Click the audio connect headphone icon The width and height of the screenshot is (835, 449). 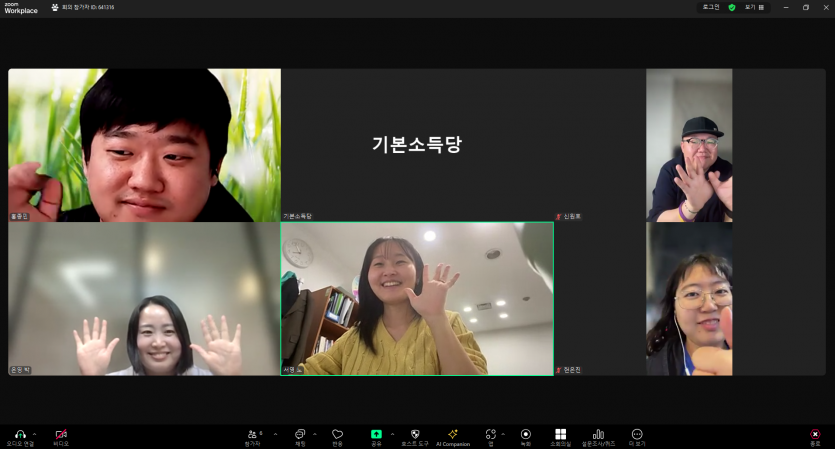20,434
